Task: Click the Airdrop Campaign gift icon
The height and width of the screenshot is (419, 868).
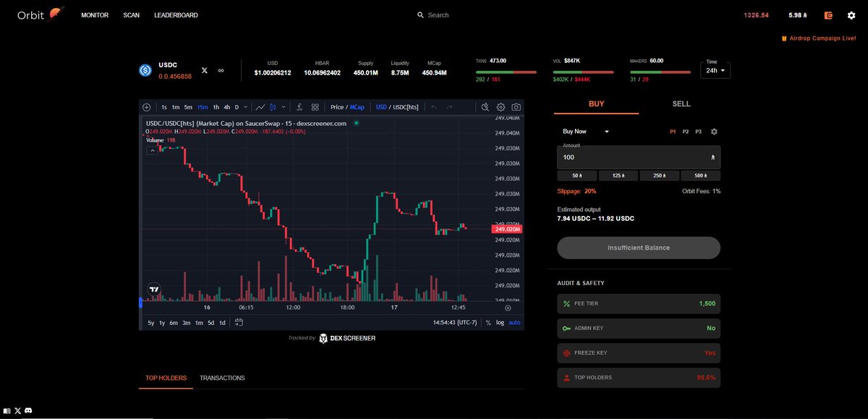Action: point(784,38)
